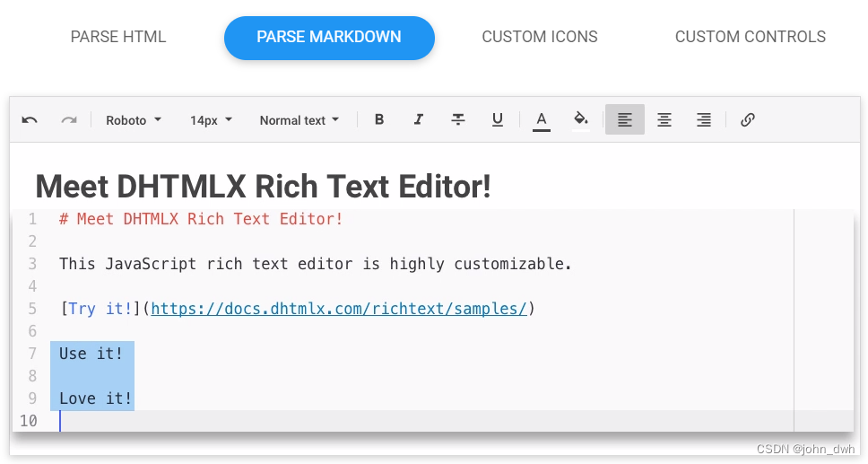Click the red markdown heading on line 1

(201, 219)
